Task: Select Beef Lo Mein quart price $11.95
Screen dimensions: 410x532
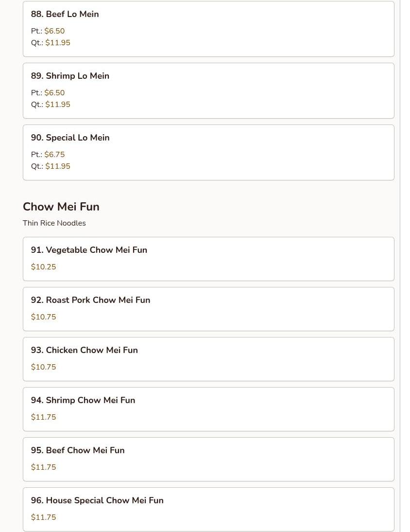Action: click(x=58, y=43)
